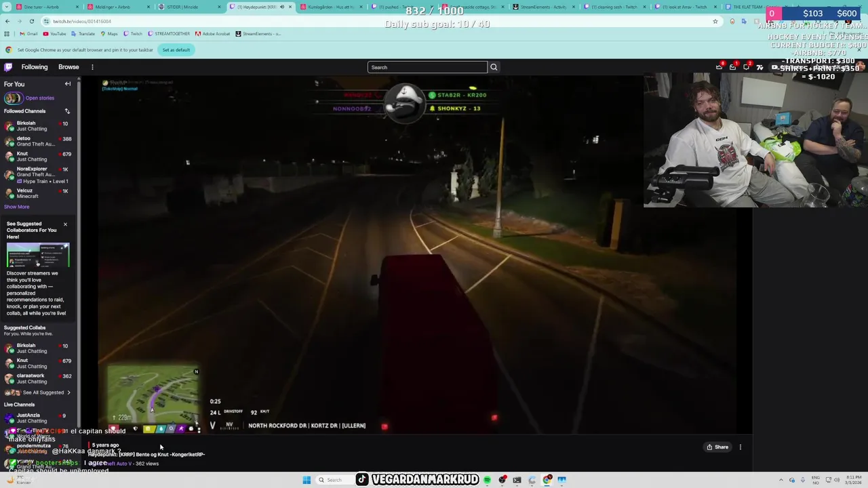Sort the Followed Channels list
This screenshot has height=488, width=868.
pyautogui.click(x=67, y=111)
